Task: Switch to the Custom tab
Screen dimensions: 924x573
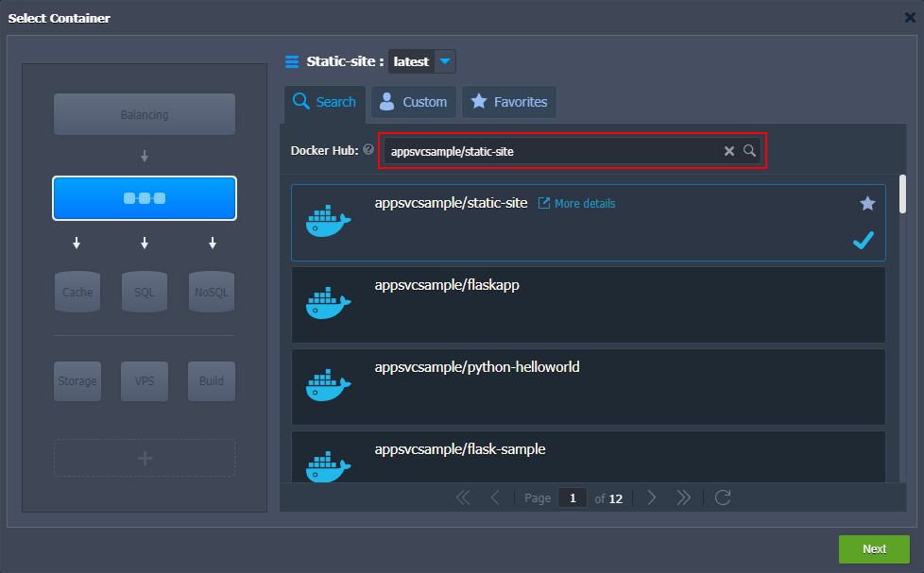Action: coord(414,102)
